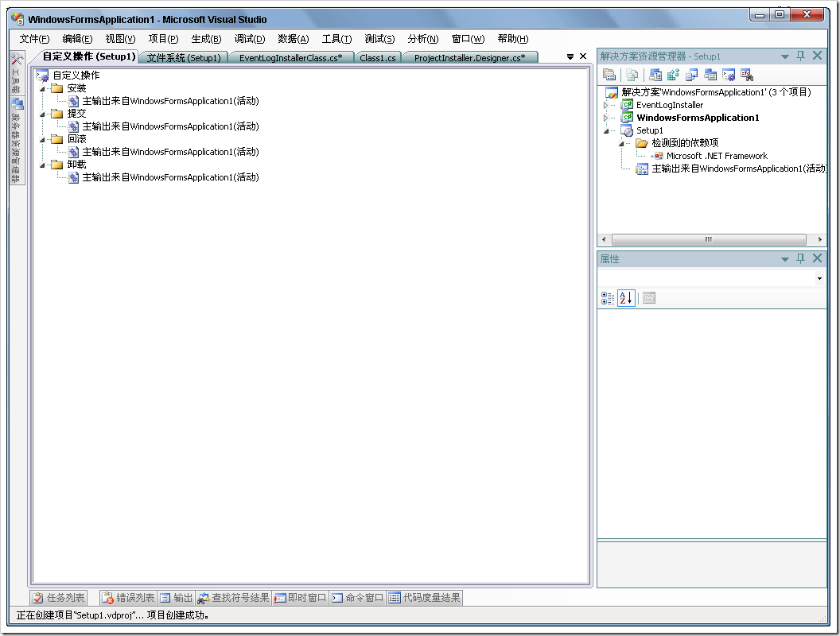
Task: Click the greyed Property Pages icon
Action: pos(649,298)
